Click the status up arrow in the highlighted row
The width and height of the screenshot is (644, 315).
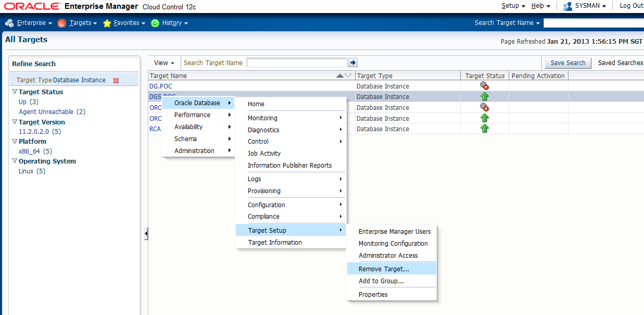484,97
